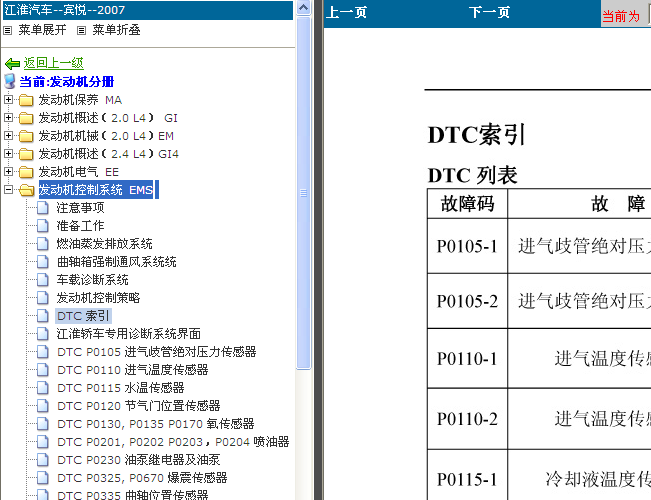Image resolution: width=651 pixels, height=500 pixels.
Task: Click the tree panel scrollbar thumb
Action: 304,193
